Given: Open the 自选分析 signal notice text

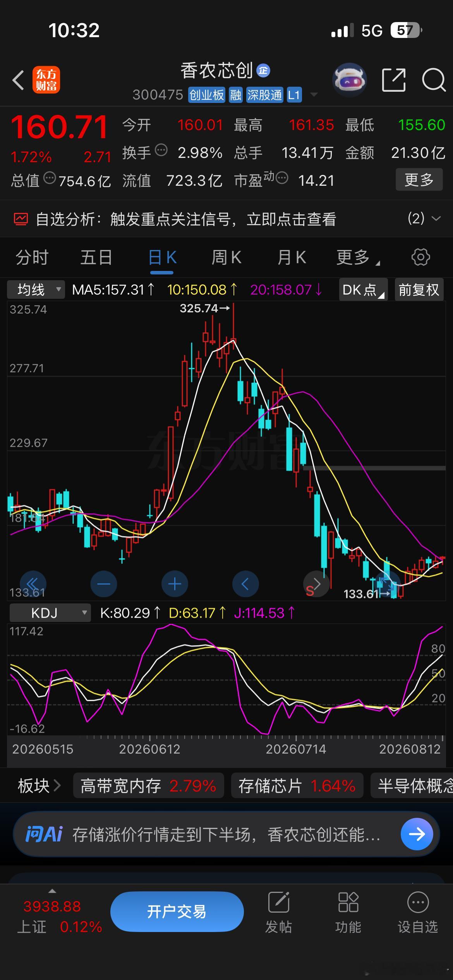Looking at the screenshot, I should [186, 219].
